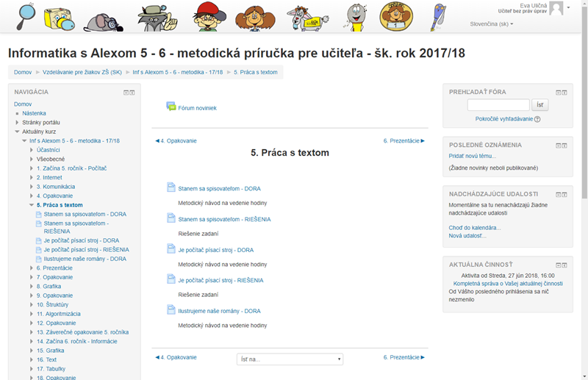The height and width of the screenshot is (380, 588).
Task: Dock the Aktuálna činnosť block
Action: [564, 265]
